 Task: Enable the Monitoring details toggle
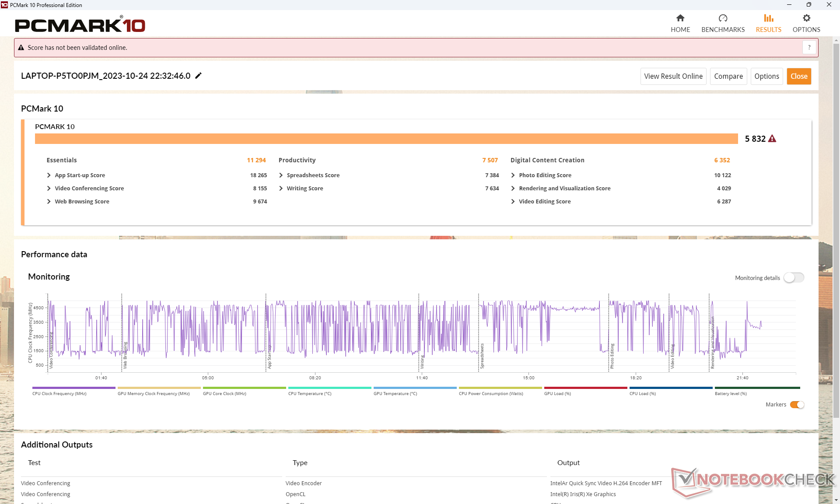(793, 278)
